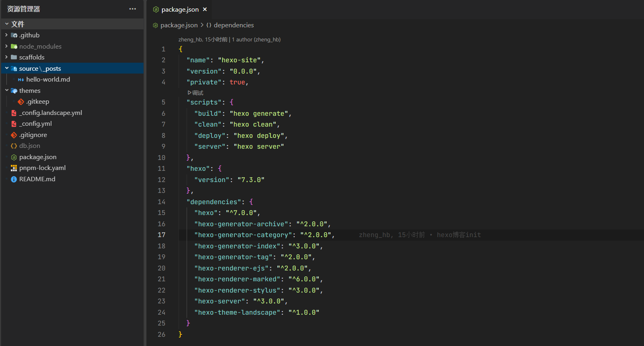Viewport: 644px width, 346px height.
Task: Click the markdown icon of hello-world.md
Action: (21, 80)
